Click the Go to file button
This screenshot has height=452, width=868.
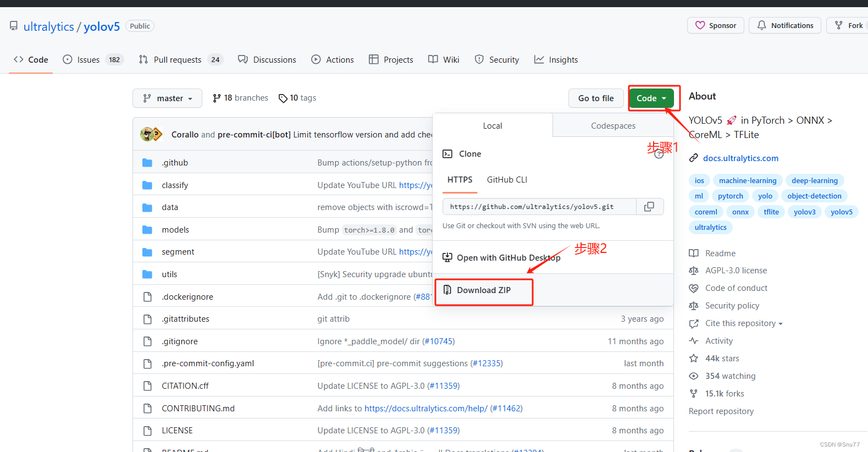596,98
